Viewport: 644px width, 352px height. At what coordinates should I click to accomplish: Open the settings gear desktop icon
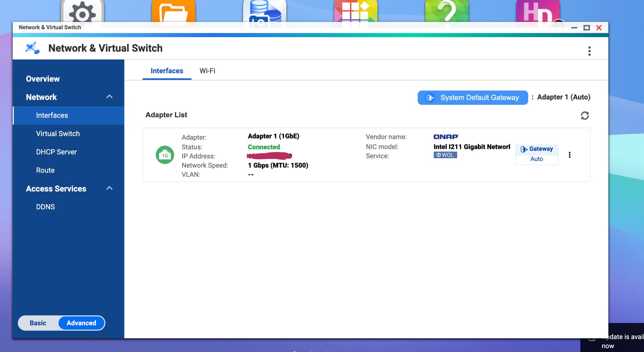pos(83,12)
